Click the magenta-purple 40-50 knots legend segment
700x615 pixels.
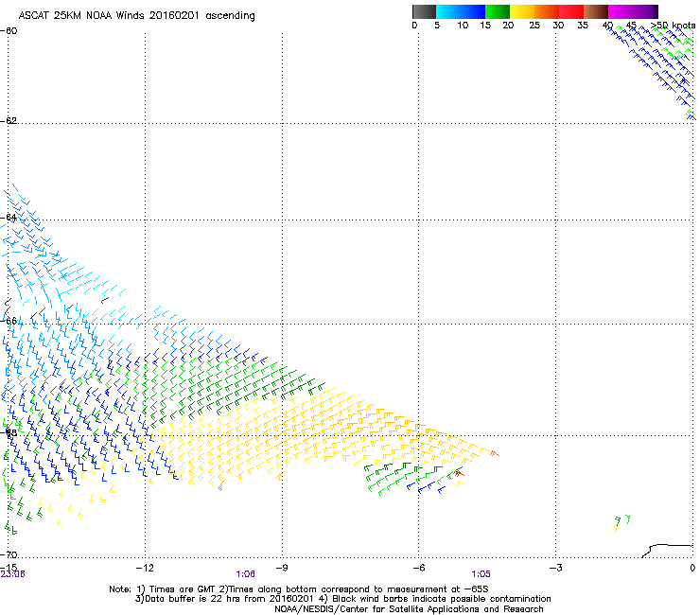pyautogui.click(x=633, y=11)
